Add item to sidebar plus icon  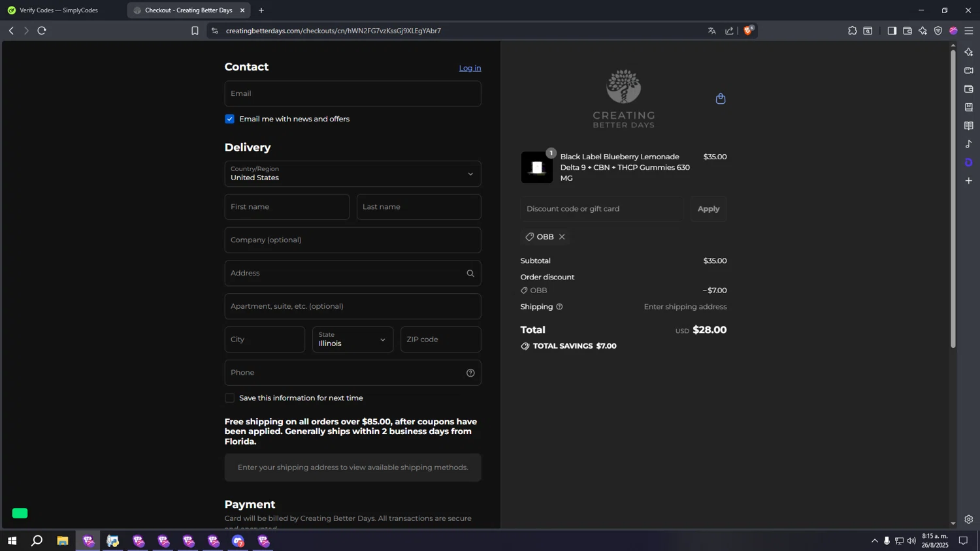969,181
